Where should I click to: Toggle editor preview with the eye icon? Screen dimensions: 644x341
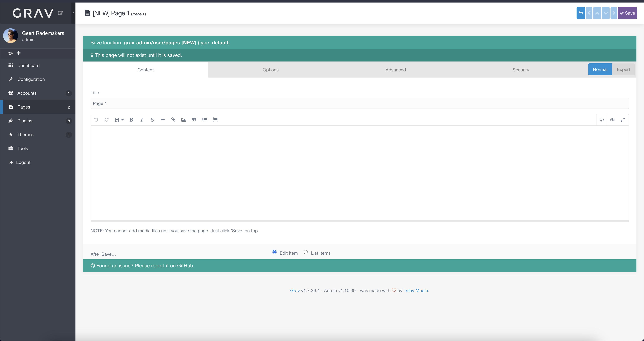point(612,120)
